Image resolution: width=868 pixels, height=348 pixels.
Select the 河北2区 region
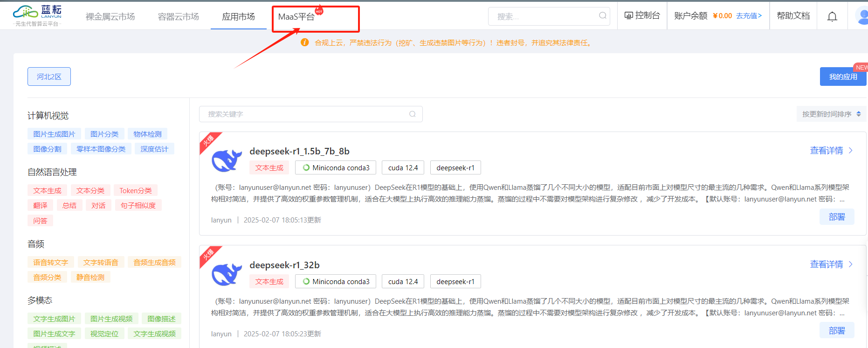[49, 77]
